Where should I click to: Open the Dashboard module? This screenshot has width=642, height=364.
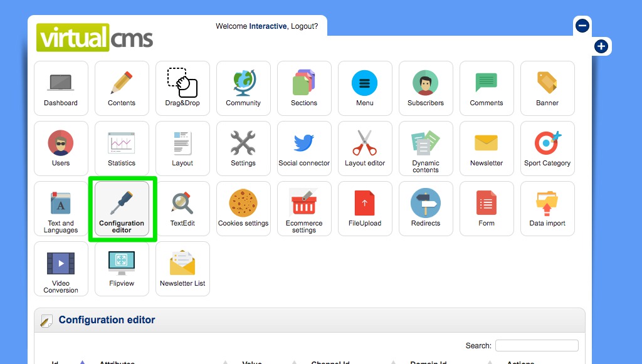coord(61,88)
